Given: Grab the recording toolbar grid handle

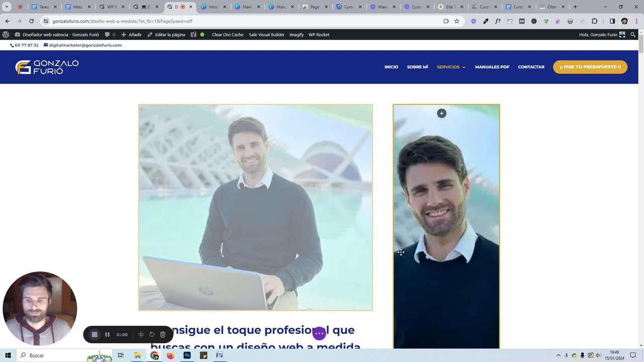Looking at the screenshot, I should (141, 334).
